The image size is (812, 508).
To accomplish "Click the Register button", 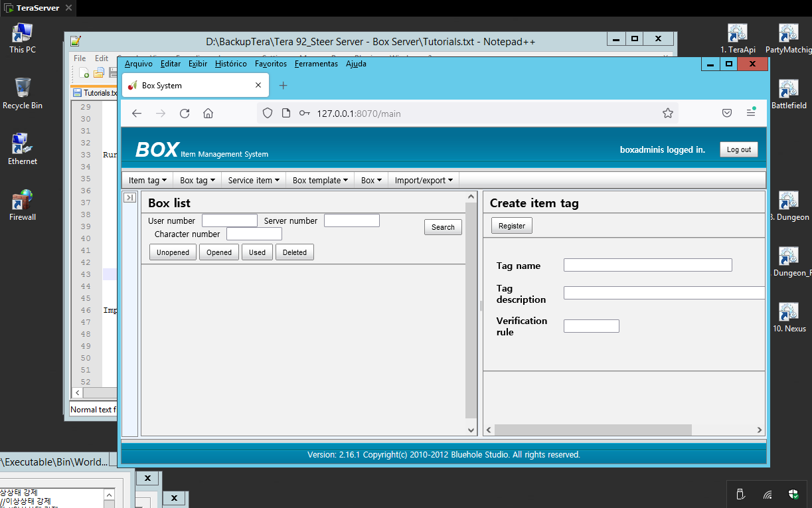I will [512, 226].
